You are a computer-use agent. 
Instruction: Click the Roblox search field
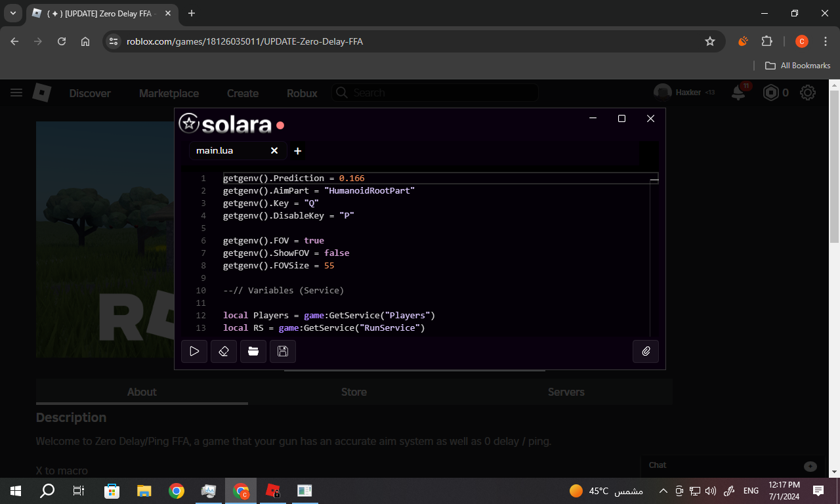tap(434, 93)
